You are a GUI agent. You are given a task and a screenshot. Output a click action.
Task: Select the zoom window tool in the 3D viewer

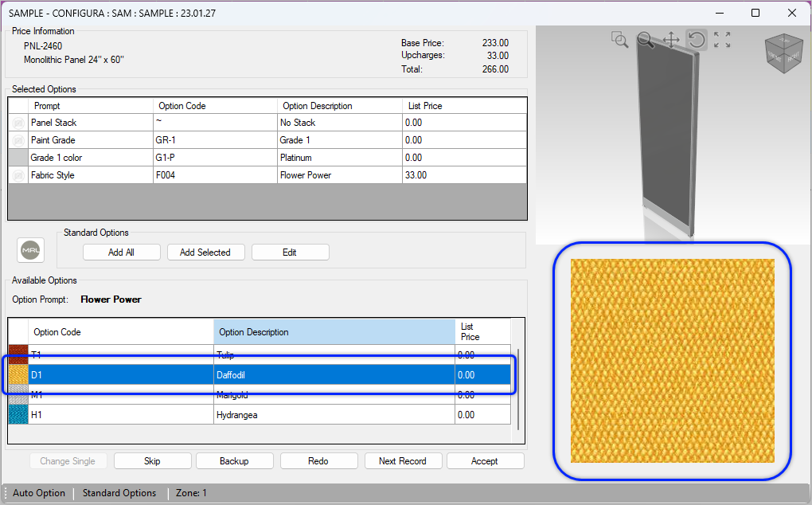click(619, 39)
